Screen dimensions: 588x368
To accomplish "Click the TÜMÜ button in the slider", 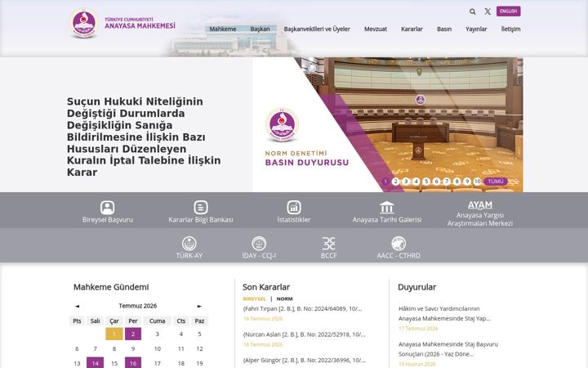I will pyautogui.click(x=496, y=182).
